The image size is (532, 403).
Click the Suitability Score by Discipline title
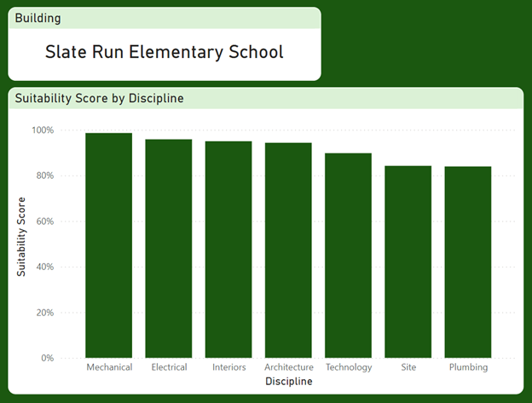click(99, 98)
